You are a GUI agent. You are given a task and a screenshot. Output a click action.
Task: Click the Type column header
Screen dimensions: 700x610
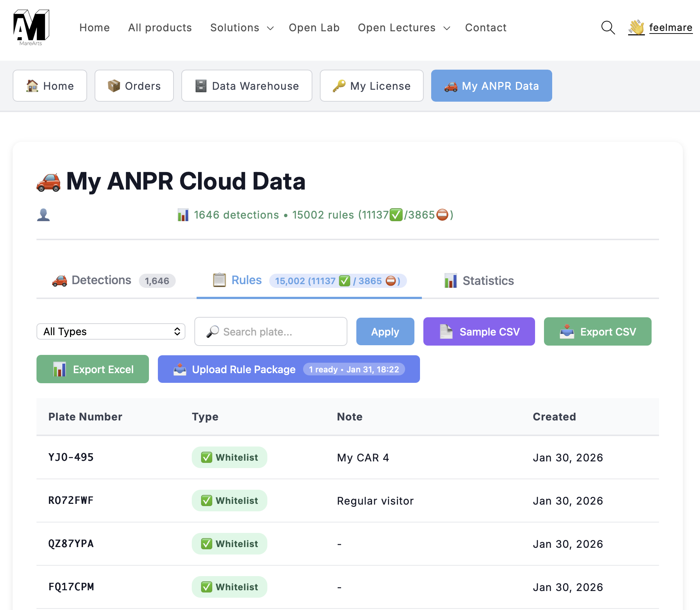(205, 417)
